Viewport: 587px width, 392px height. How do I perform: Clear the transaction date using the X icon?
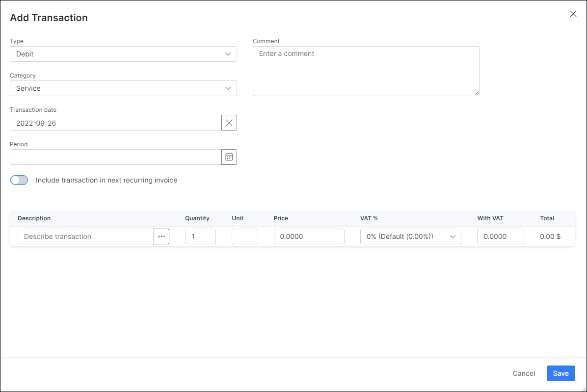229,122
